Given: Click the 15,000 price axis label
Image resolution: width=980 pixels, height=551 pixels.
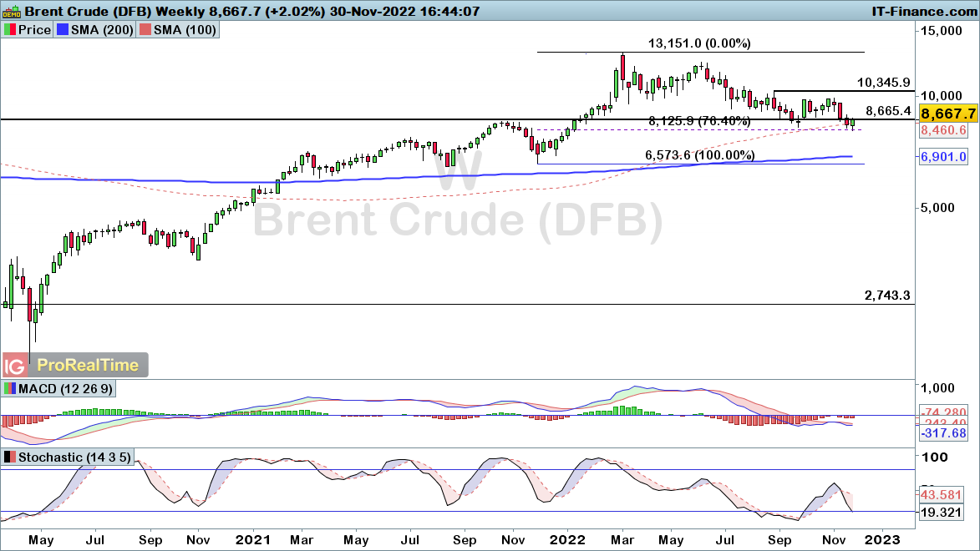Looking at the screenshot, I should (x=942, y=30).
